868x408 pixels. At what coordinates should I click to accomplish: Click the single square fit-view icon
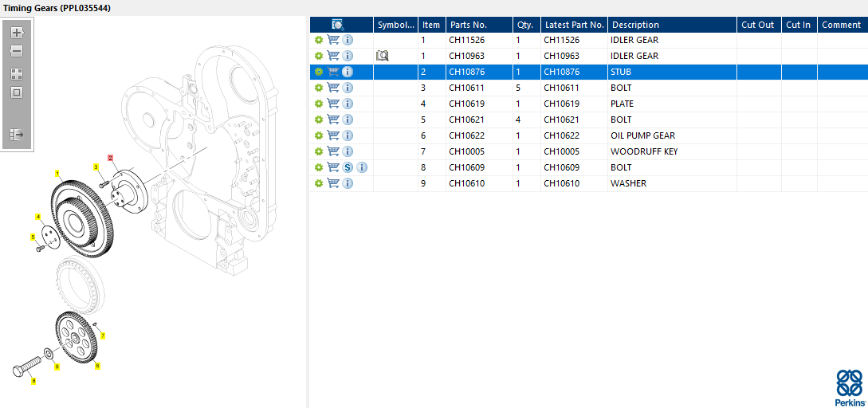point(16,92)
